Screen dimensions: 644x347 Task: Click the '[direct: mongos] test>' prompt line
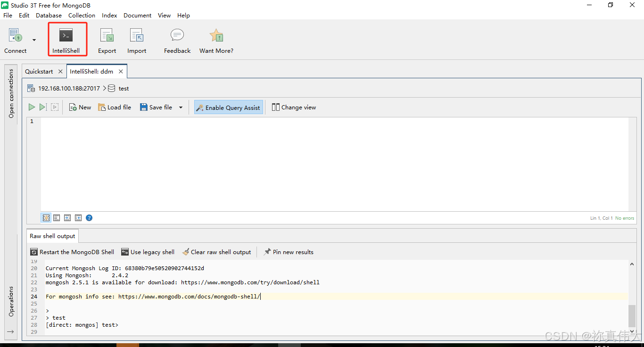coord(82,325)
